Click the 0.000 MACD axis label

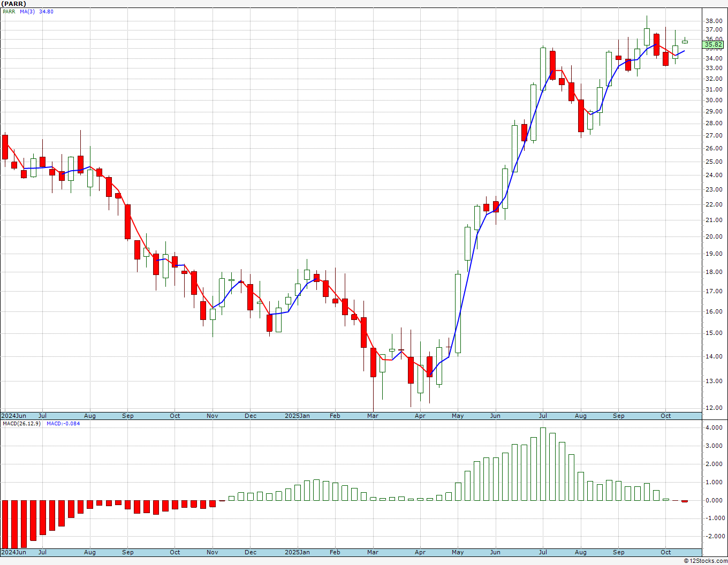714,501
